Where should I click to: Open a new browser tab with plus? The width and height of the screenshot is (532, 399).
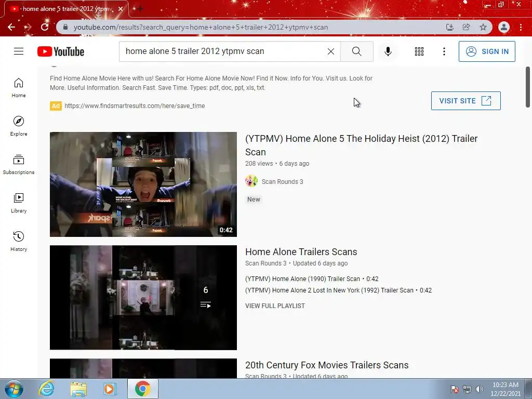[140, 9]
